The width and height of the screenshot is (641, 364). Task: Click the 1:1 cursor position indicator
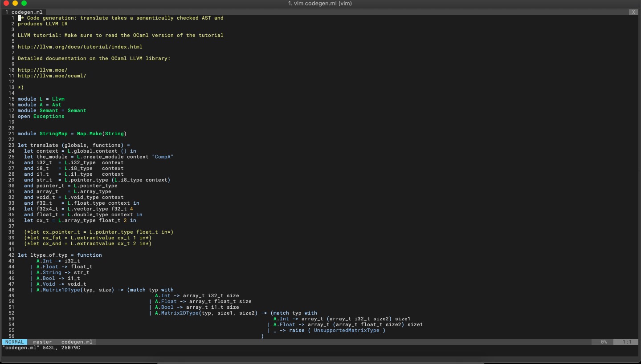pyautogui.click(x=627, y=342)
